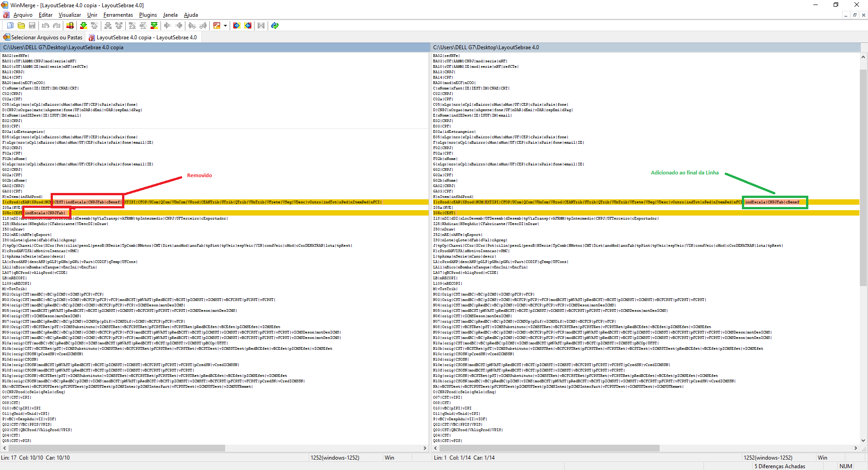Jump to the next difference
868x470 pixels.
point(83,26)
